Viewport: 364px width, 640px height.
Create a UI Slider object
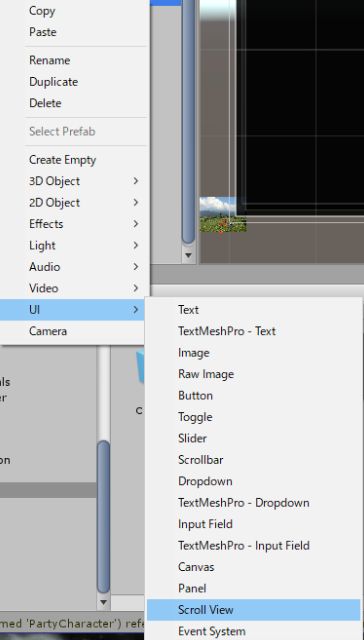192,438
